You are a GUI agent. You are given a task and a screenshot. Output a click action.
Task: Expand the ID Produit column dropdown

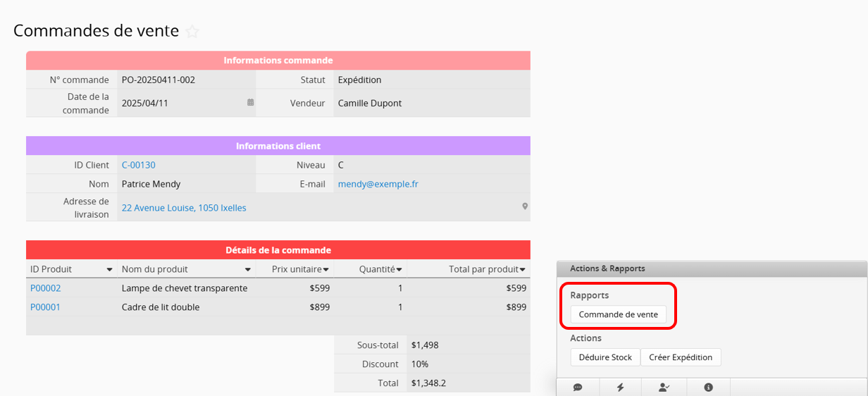(109, 270)
